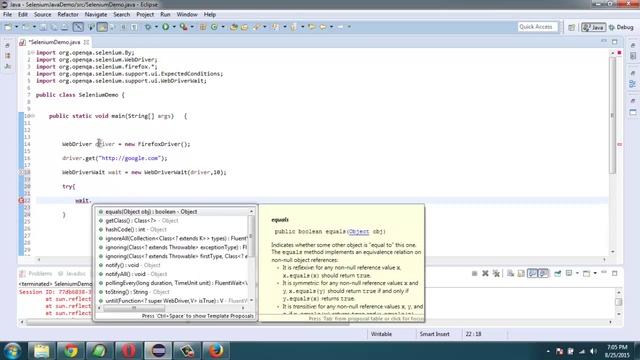Switch to the Javadoc tab
The height and width of the screenshot is (360, 640).
tap(72, 273)
